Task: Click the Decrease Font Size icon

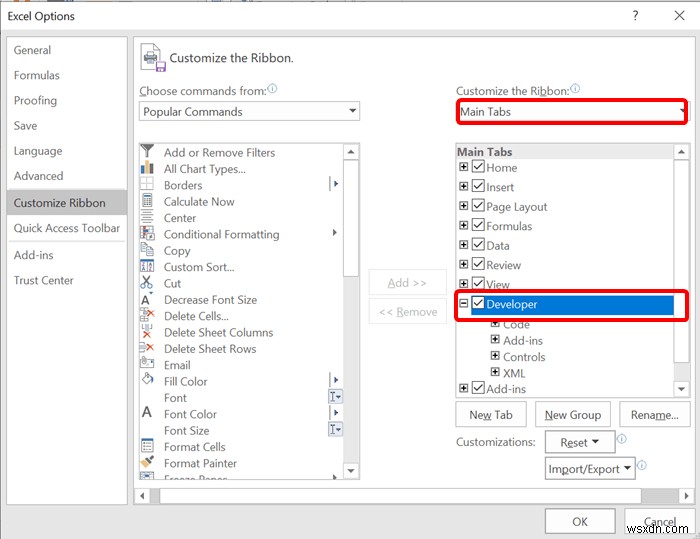Action: tap(147, 298)
